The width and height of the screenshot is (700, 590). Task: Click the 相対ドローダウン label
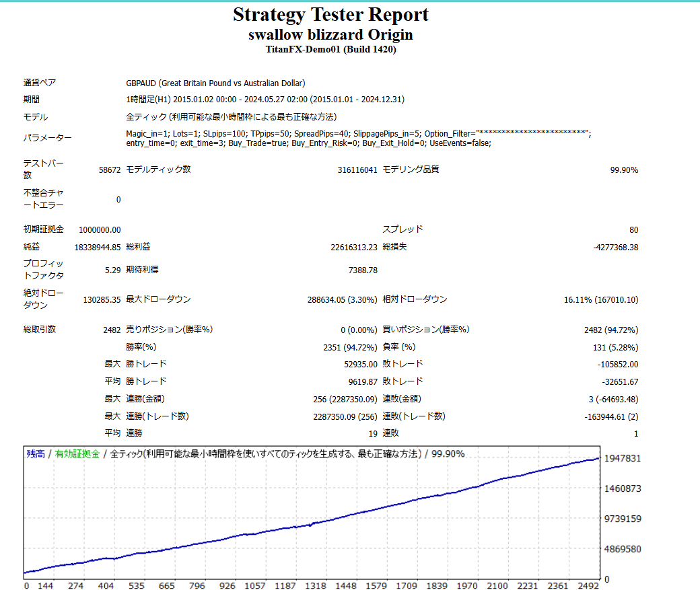click(415, 299)
